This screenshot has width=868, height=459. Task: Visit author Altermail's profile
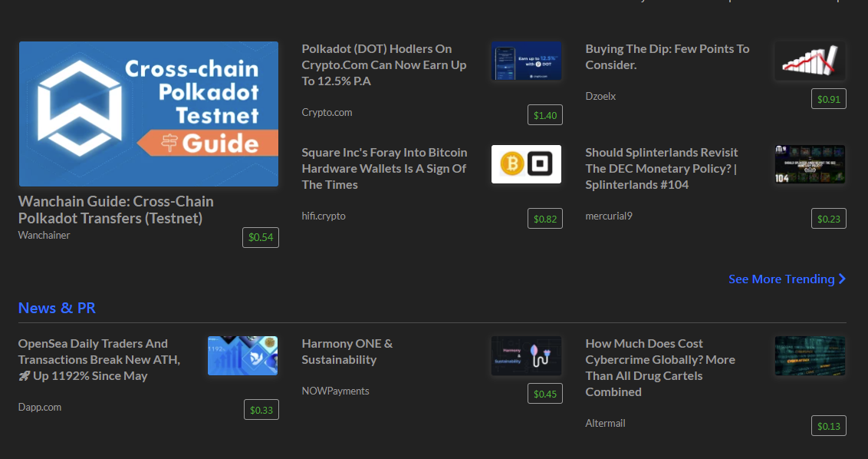(606, 424)
